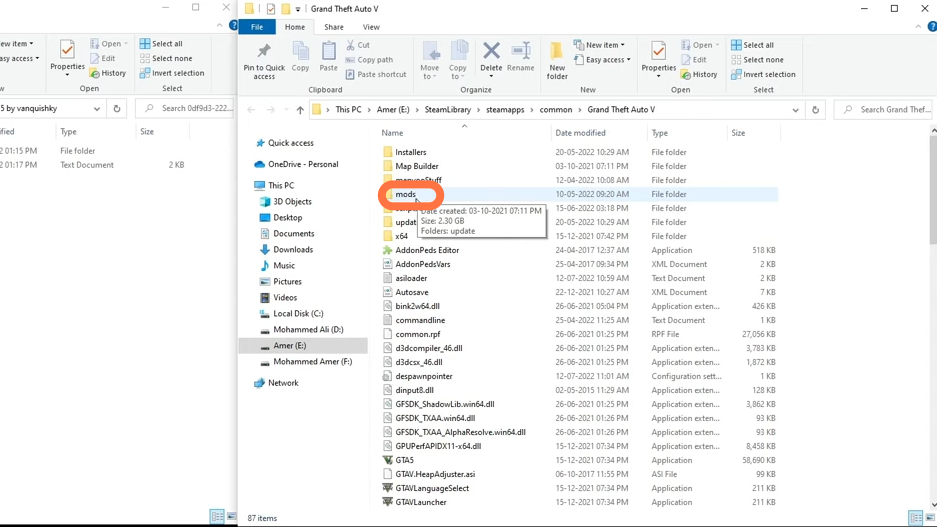Click History in left background window
The height and width of the screenshot is (527, 937).
pos(108,73)
